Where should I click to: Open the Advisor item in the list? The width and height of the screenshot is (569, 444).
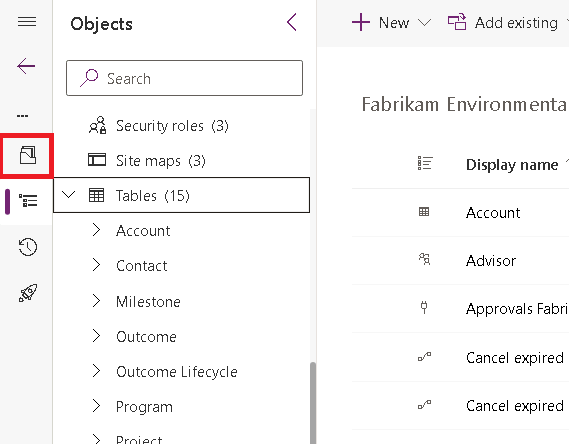tap(491, 261)
